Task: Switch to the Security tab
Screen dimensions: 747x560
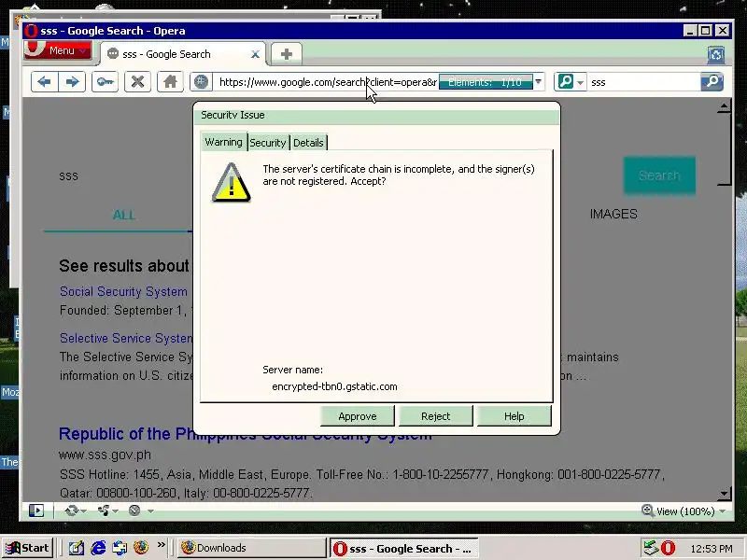Action: click(268, 143)
